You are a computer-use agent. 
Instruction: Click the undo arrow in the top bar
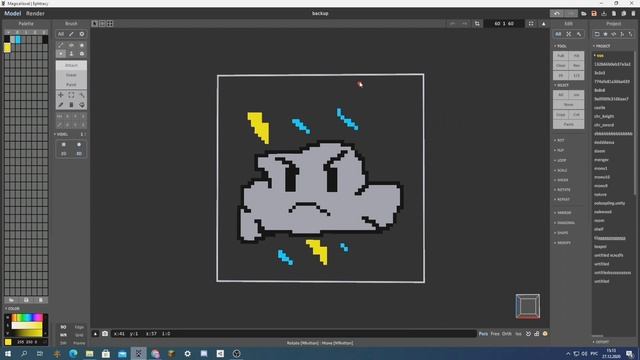[557, 13]
